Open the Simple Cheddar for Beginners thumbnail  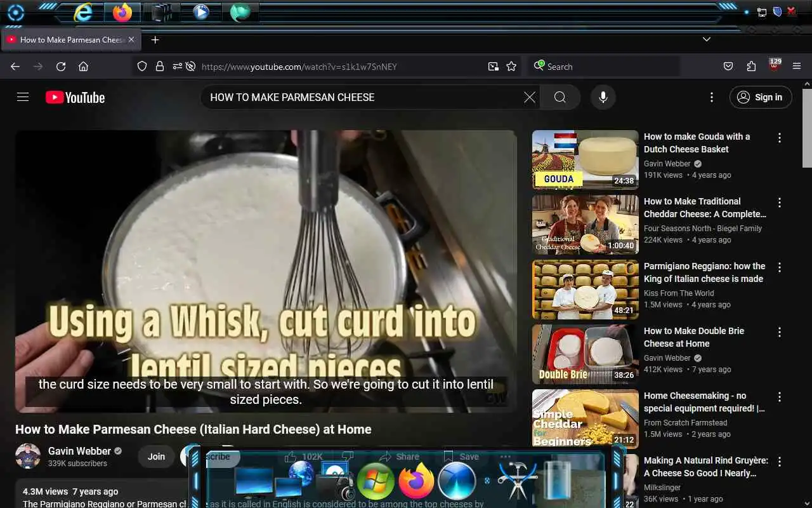tap(585, 418)
